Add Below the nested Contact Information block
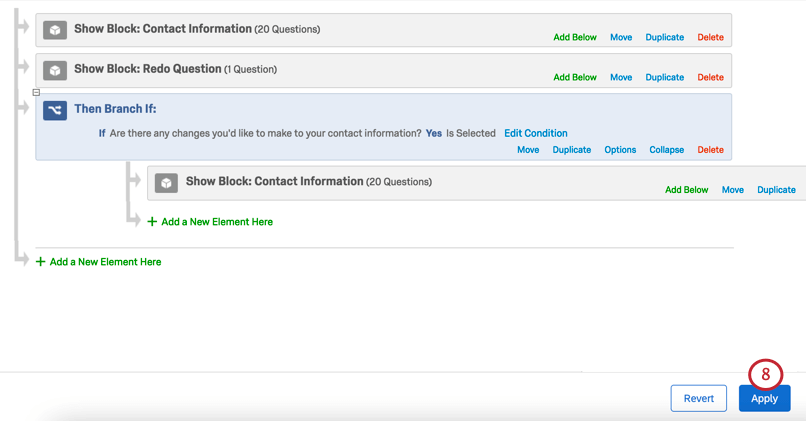The image size is (806, 421). coord(686,190)
